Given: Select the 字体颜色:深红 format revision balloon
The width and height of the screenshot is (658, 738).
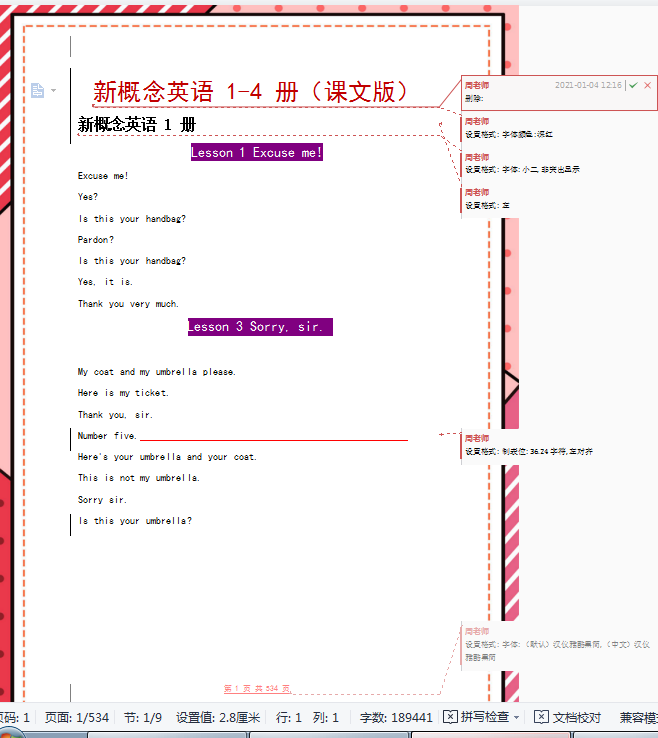Looking at the screenshot, I should [559, 128].
